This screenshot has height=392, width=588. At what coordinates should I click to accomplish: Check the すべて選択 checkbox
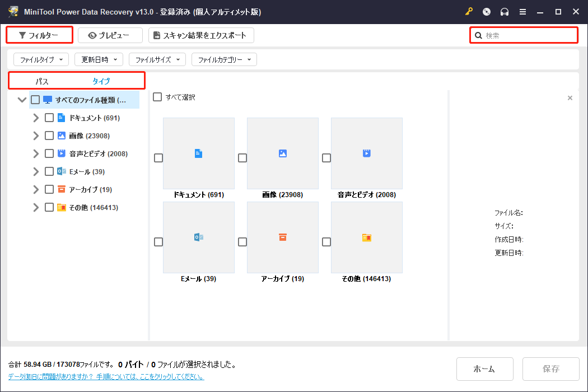[157, 97]
